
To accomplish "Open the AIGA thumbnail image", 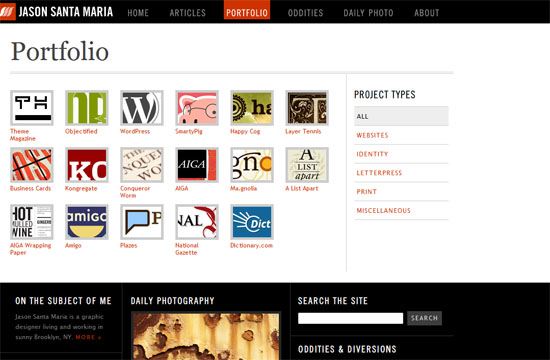I will point(197,165).
